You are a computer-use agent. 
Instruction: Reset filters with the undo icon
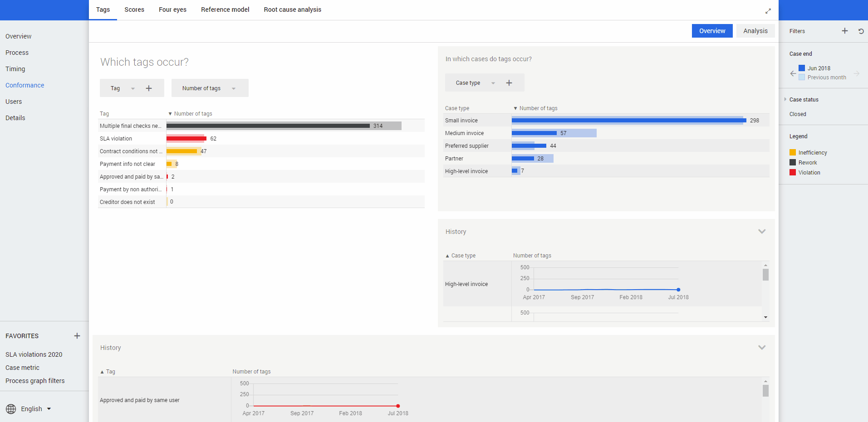861,31
